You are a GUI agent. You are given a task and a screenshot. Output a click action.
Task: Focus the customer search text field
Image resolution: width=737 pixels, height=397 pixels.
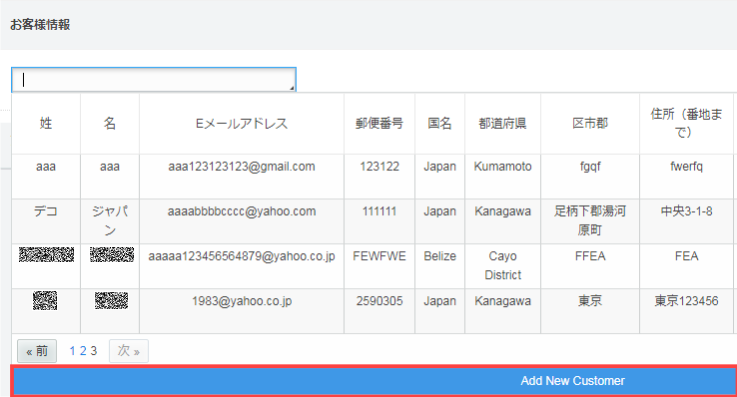[x=154, y=80]
